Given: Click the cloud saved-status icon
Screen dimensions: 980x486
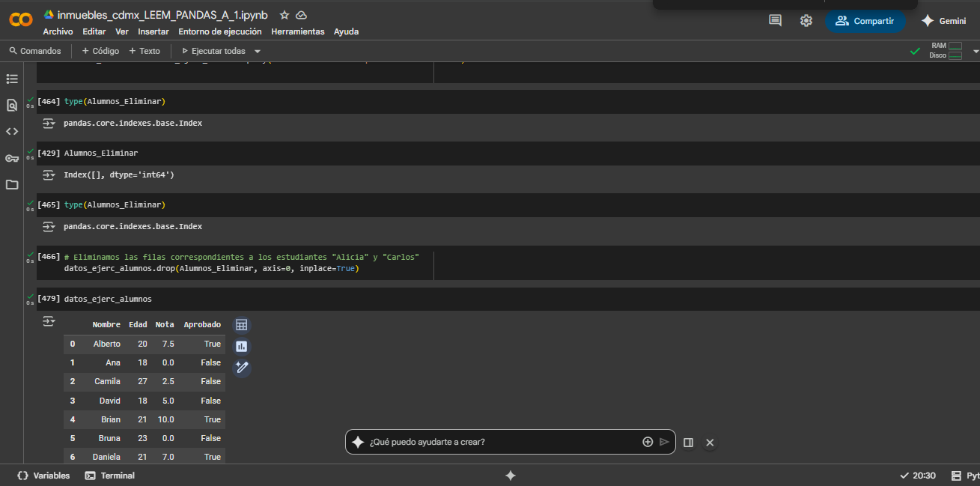Looking at the screenshot, I should [x=301, y=15].
